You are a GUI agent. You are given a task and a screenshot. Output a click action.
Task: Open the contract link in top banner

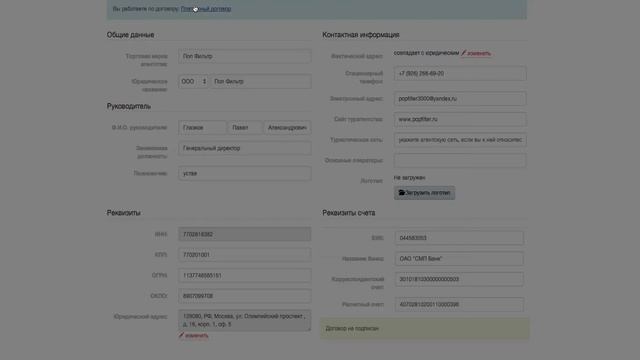[206, 9]
